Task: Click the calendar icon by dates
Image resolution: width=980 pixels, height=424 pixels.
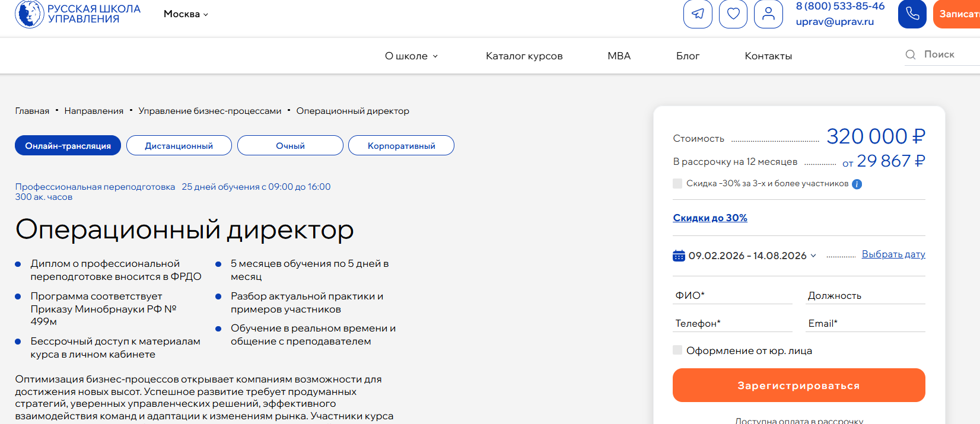Action: pyautogui.click(x=679, y=256)
